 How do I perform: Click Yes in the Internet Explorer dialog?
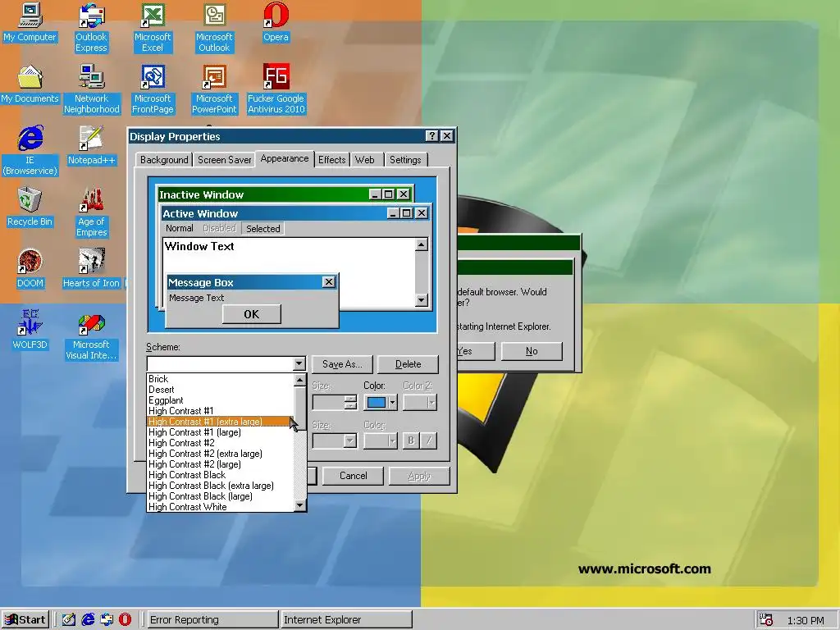point(475,351)
